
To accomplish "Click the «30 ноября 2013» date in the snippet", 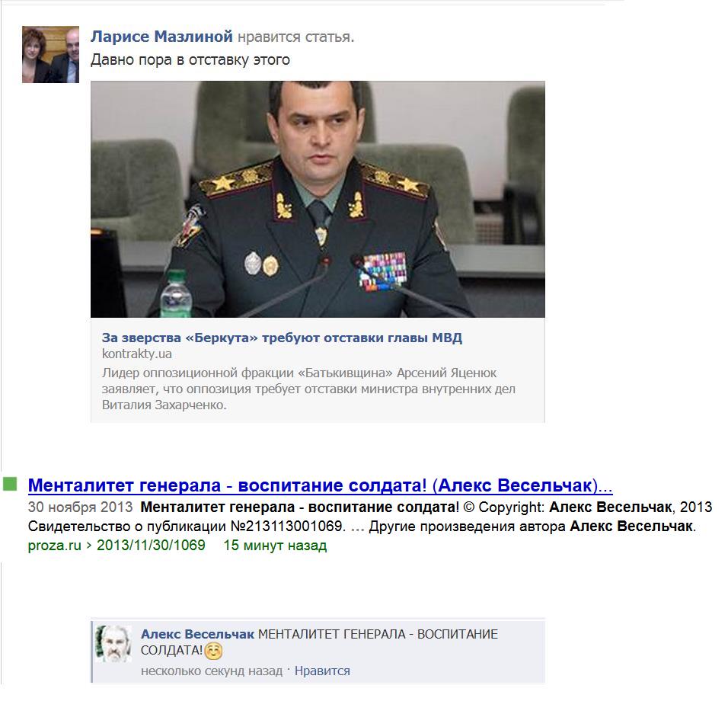I will [80, 507].
